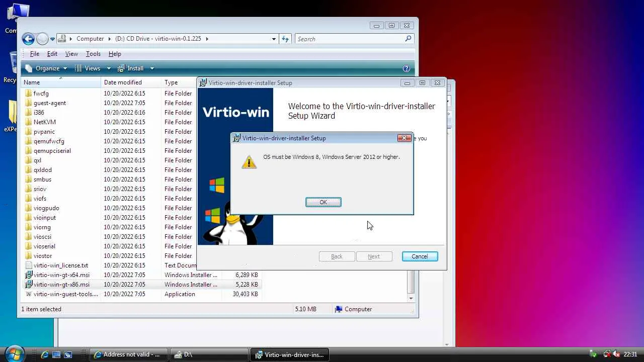Click Cancel in the Setup Wizard
644x362 pixels.
tap(420, 256)
